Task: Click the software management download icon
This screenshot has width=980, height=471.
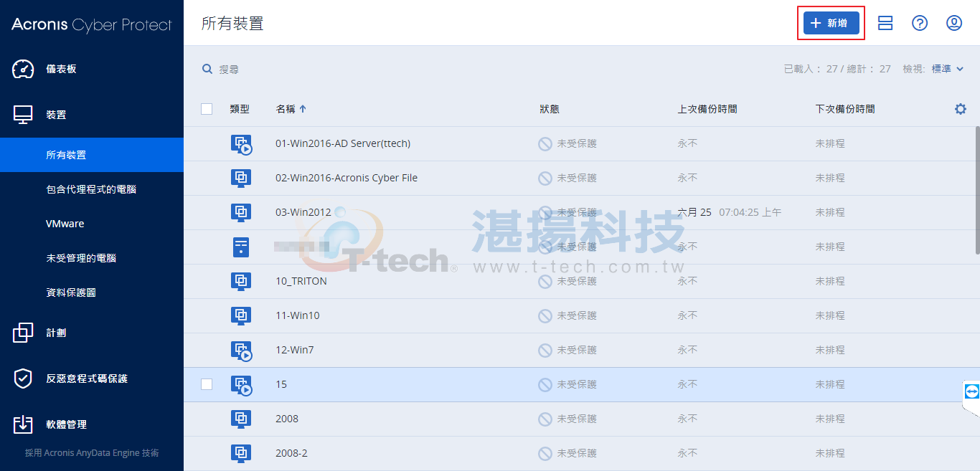Action: click(23, 424)
